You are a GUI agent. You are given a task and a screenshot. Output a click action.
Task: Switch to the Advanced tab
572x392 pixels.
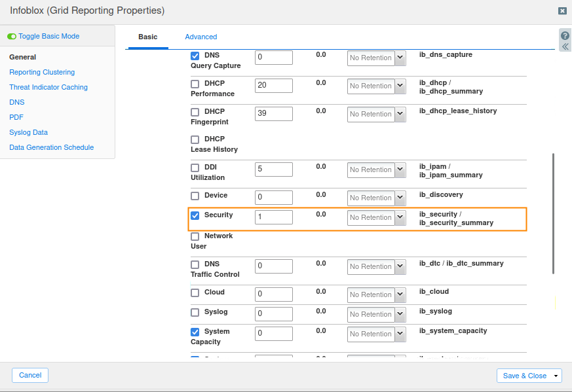coord(201,37)
